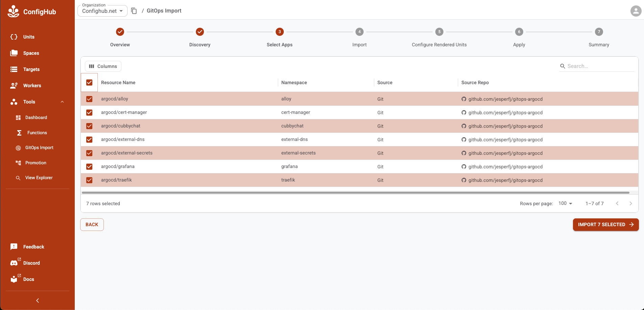Click the GitHub icon in the argocd/cert-manager row
This screenshot has width=644, height=310.
464,113
